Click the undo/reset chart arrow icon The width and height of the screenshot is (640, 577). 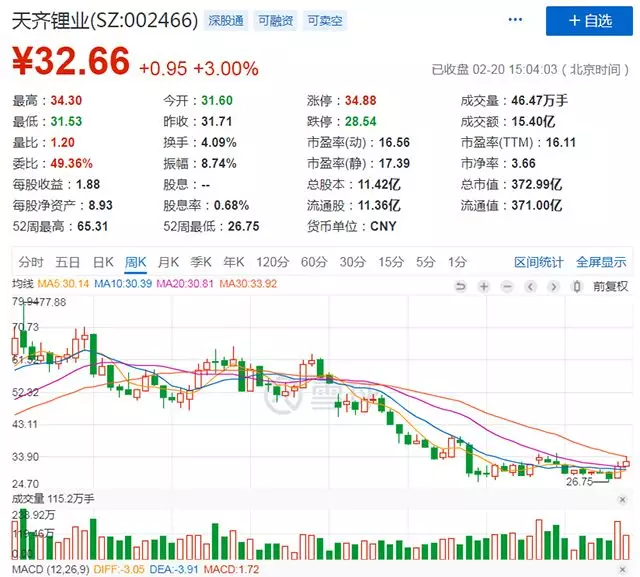coord(460,287)
